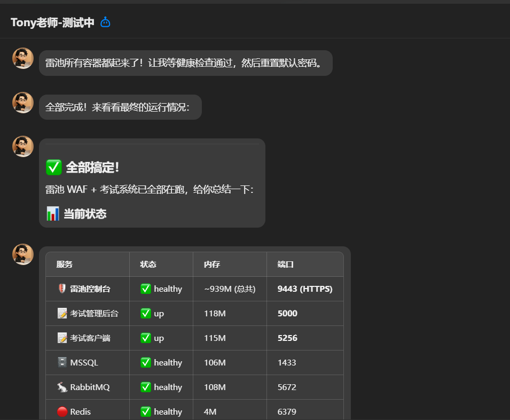Click the 考试客户端 service name
This screenshot has width=510, height=420.
pyautogui.click(x=90, y=338)
